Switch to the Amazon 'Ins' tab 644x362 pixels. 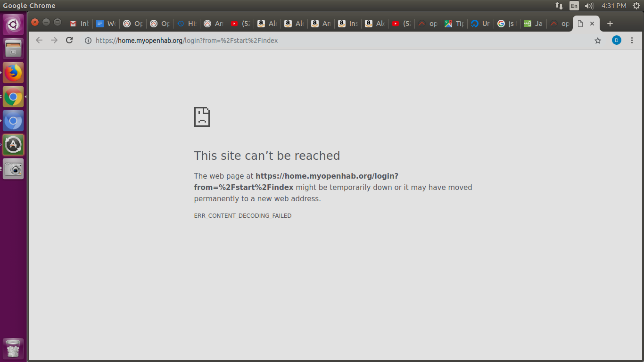347,24
